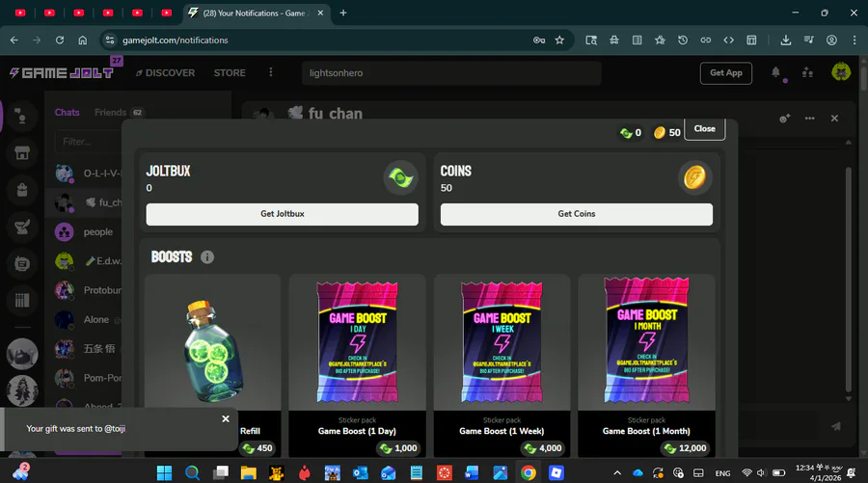Open the sidebar store icon
Image resolution: width=868 pixels, height=483 pixels.
coord(22,153)
